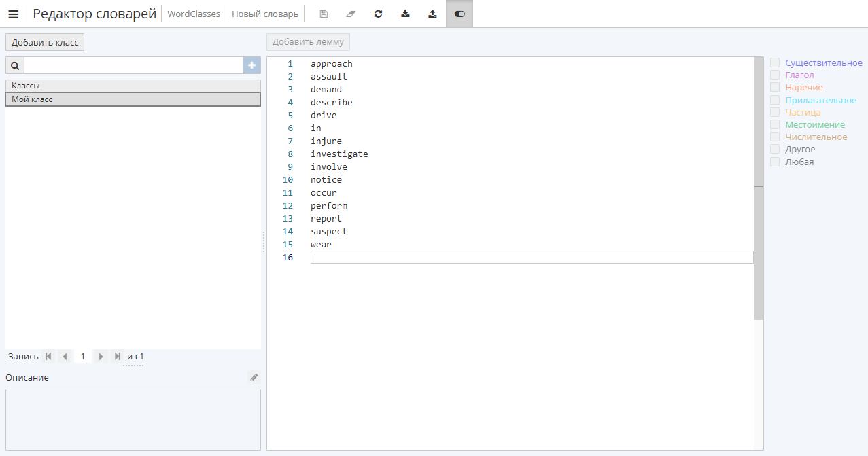
Task: Select the word assault
Action: pos(329,77)
